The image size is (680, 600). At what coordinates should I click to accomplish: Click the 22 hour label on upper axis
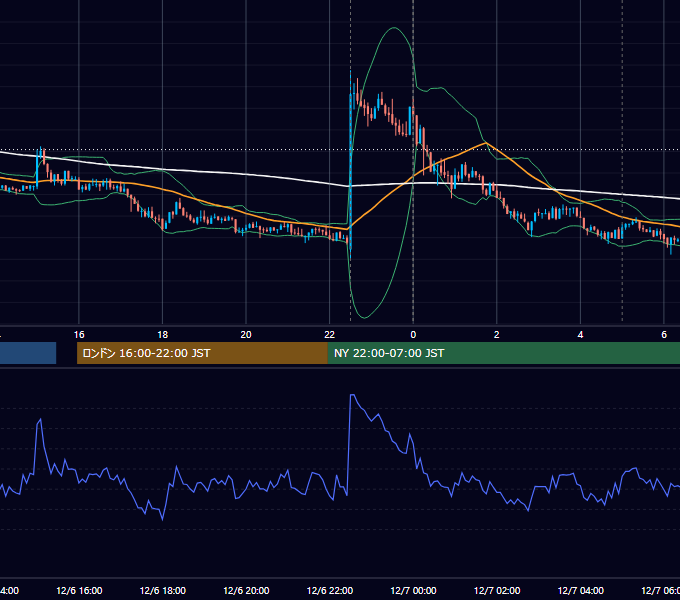click(330, 335)
